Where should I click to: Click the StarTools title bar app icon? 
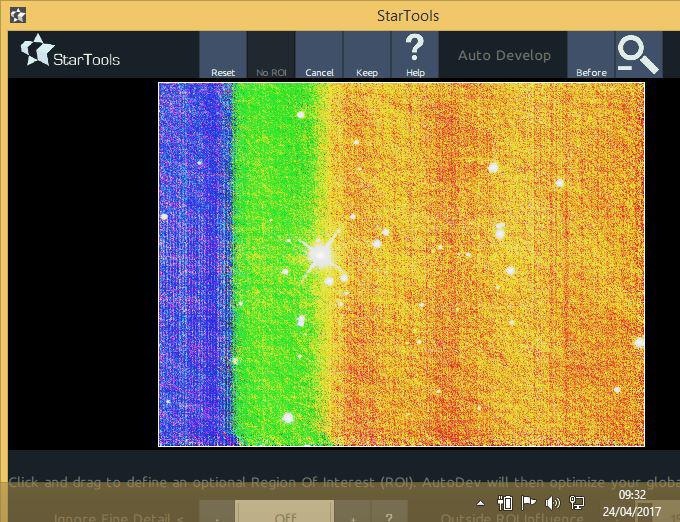pos(18,15)
